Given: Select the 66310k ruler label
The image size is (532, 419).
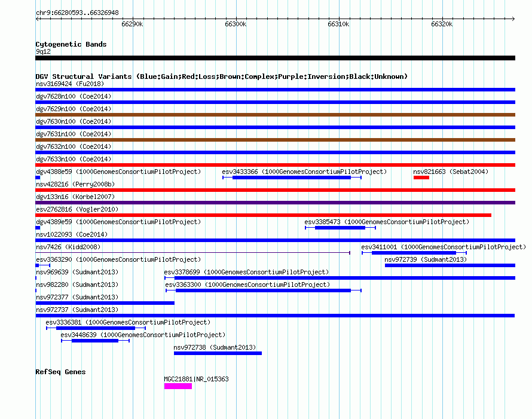Looking at the screenshot, I should tap(338, 24).
